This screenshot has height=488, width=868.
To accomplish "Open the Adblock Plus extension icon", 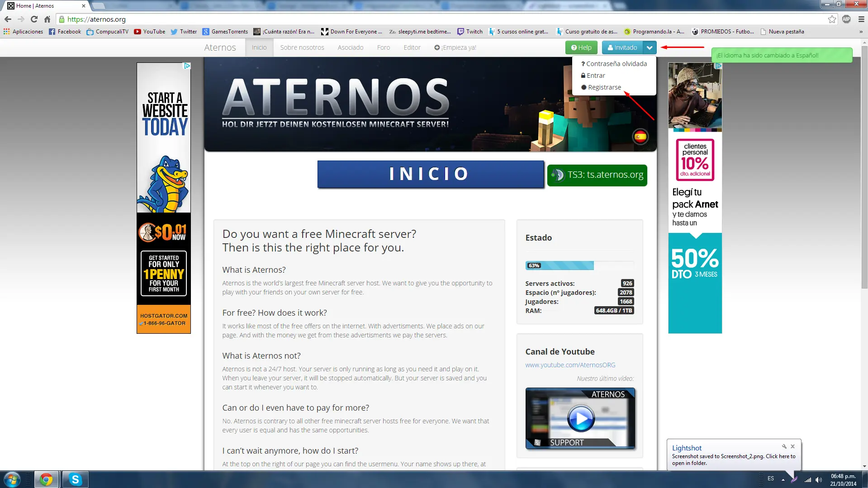I will (x=846, y=19).
